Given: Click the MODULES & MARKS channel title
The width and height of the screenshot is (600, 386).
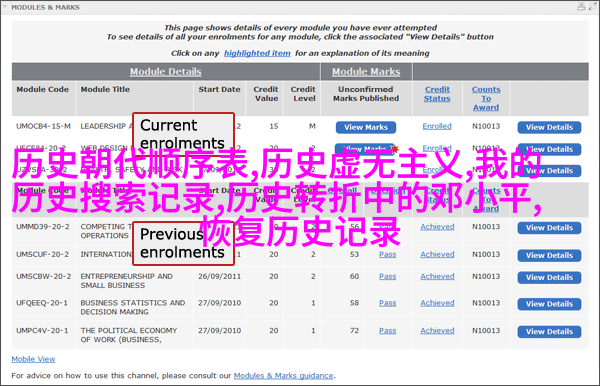Looking at the screenshot, I should point(46,7).
